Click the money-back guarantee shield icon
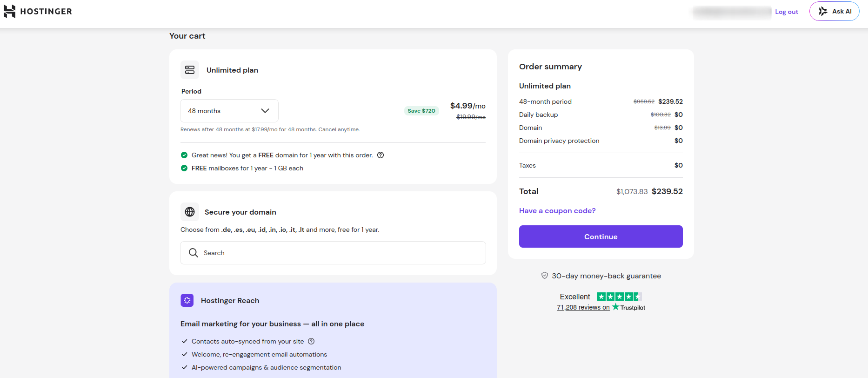Screen dimensions: 868x378 pyautogui.click(x=545, y=276)
